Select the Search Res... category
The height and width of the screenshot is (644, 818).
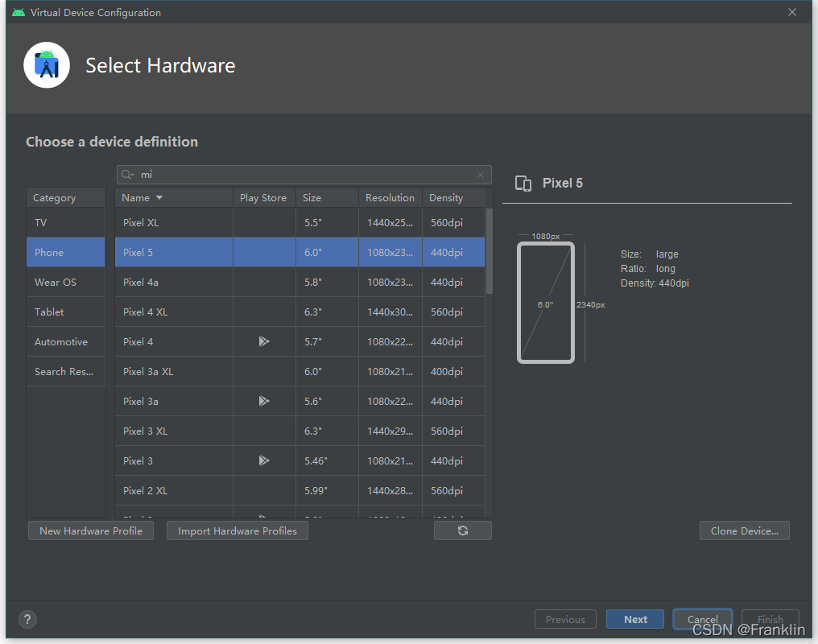pyautogui.click(x=66, y=371)
